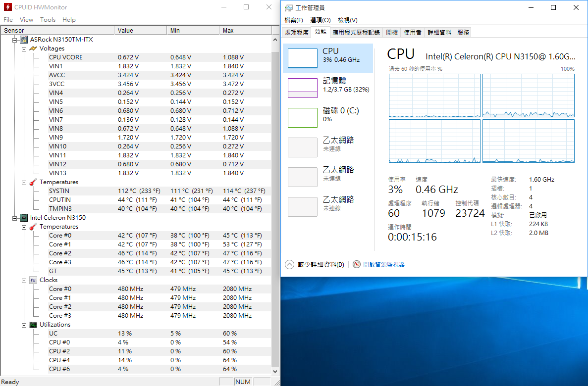Click the Max column header
This screenshot has height=386, width=588.
click(x=245, y=30)
